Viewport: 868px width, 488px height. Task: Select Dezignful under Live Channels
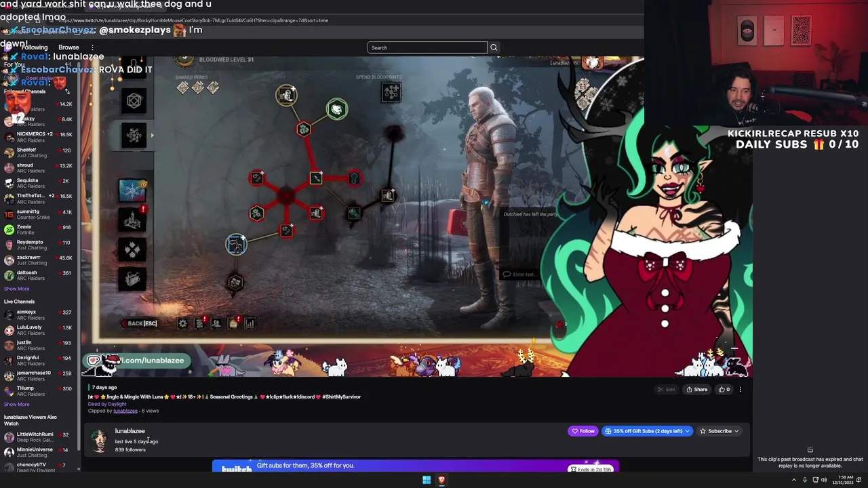(39, 361)
